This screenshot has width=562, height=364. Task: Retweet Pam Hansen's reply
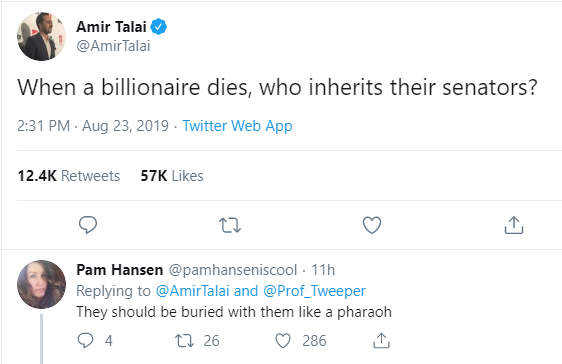click(x=184, y=341)
